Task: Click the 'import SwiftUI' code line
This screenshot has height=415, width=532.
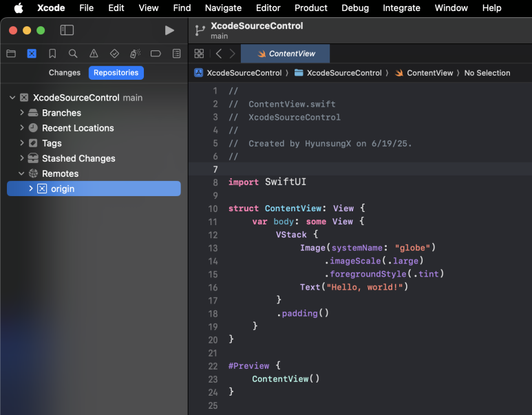Action: click(x=267, y=182)
